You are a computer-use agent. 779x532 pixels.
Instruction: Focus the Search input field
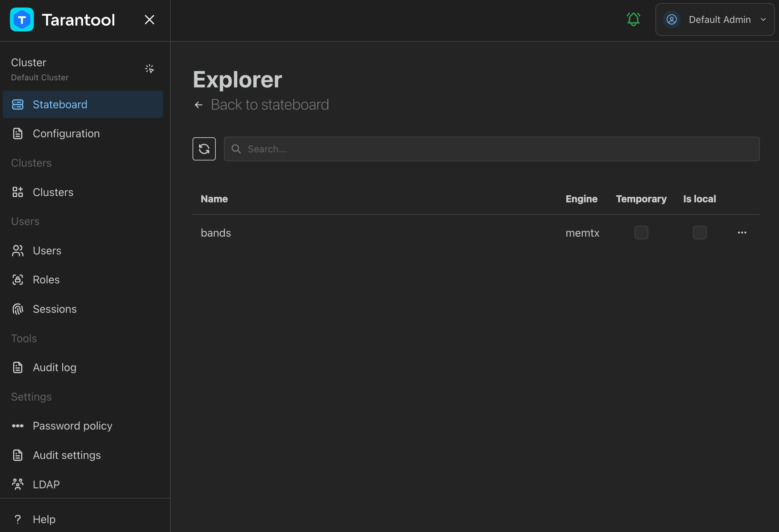pos(492,149)
